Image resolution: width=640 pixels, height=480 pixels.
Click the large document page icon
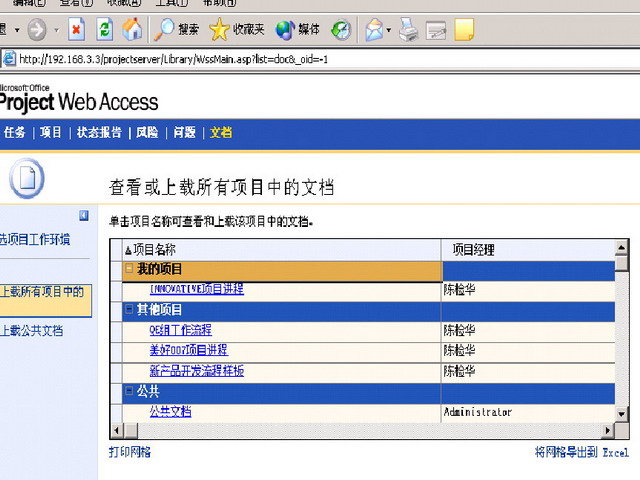pyautogui.click(x=27, y=178)
